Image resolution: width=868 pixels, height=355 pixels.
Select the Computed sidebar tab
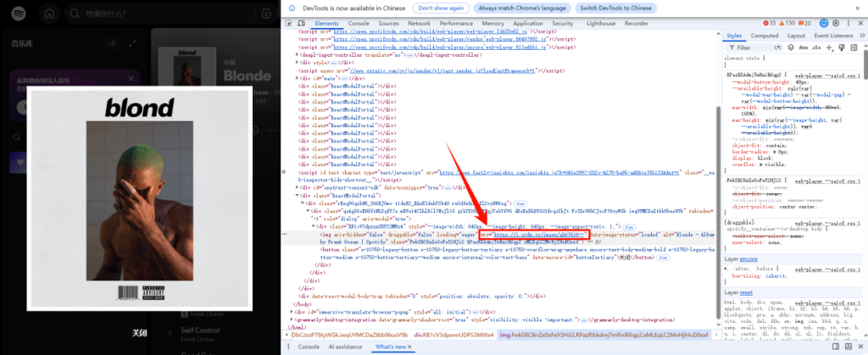[765, 36]
